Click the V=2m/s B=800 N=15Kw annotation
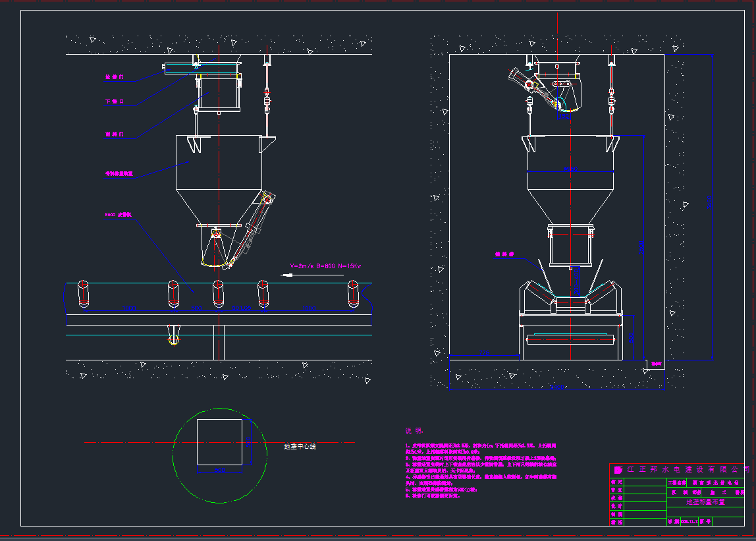 [x=325, y=266]
